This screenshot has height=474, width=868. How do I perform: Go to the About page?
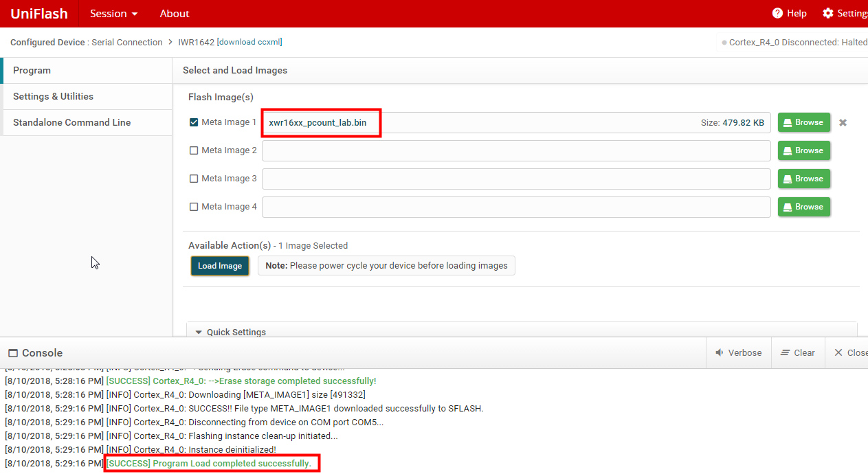coord(175,14)
